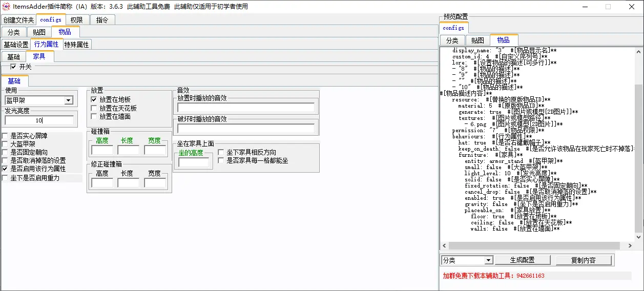Uncheck 放置在地板 checkbox
This screenshot has height=291, width=644.
pyautogui.click(x=94, y=99)
